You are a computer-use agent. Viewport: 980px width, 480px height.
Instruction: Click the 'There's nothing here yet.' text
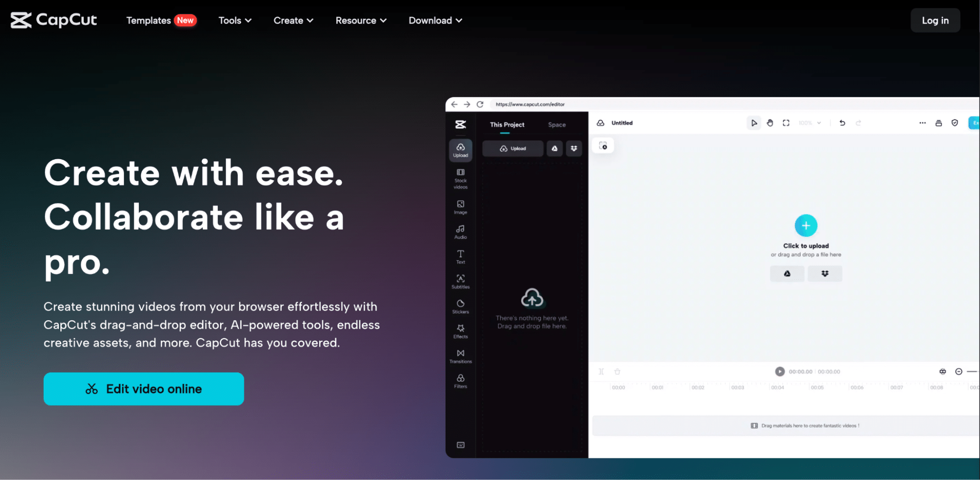(532, 318)
